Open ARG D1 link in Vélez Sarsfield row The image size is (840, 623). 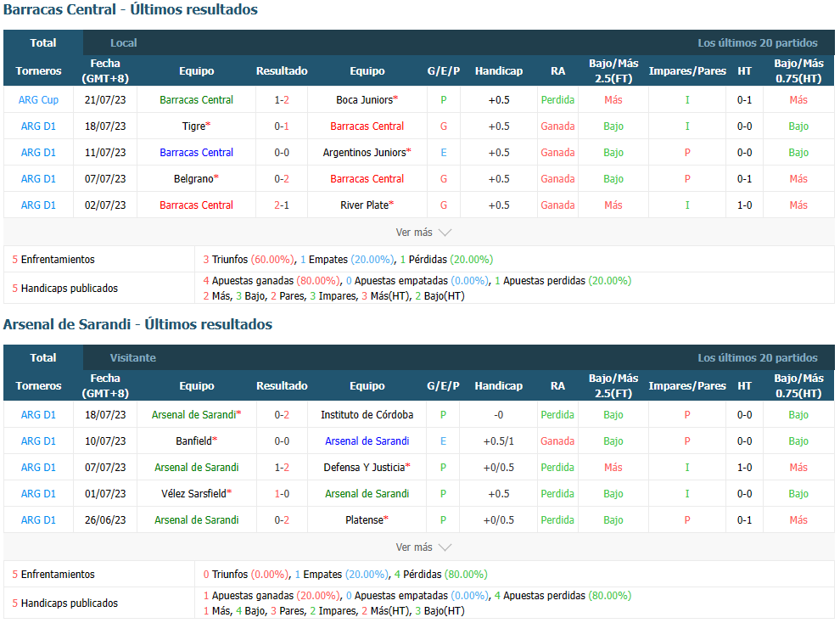(38, 494)
